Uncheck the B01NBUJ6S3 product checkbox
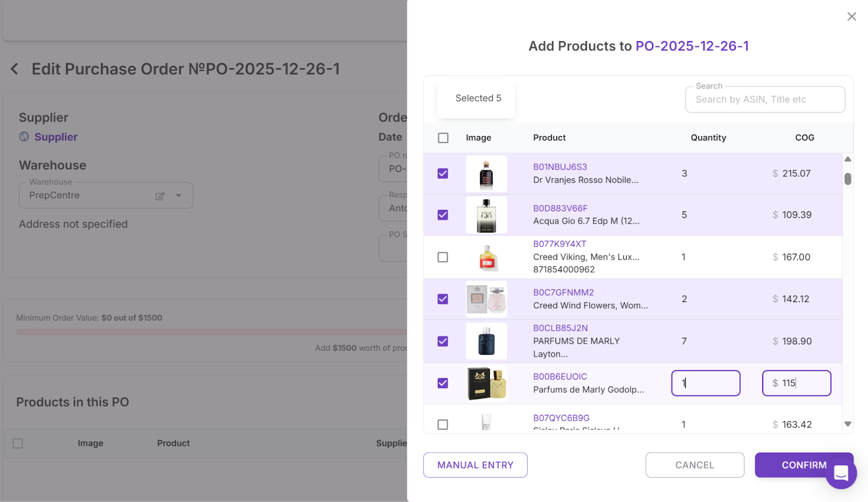868x502 pixels. tap(443, 173)
